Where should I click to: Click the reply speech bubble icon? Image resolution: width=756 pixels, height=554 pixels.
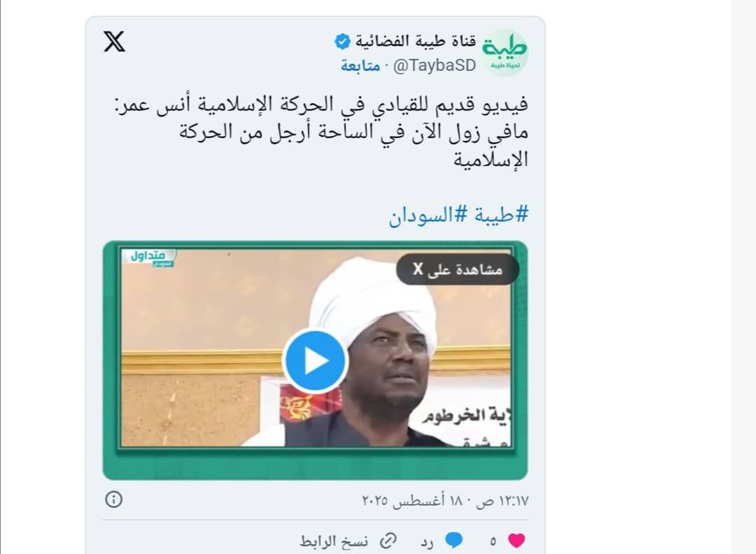click(x=454, y=541)
